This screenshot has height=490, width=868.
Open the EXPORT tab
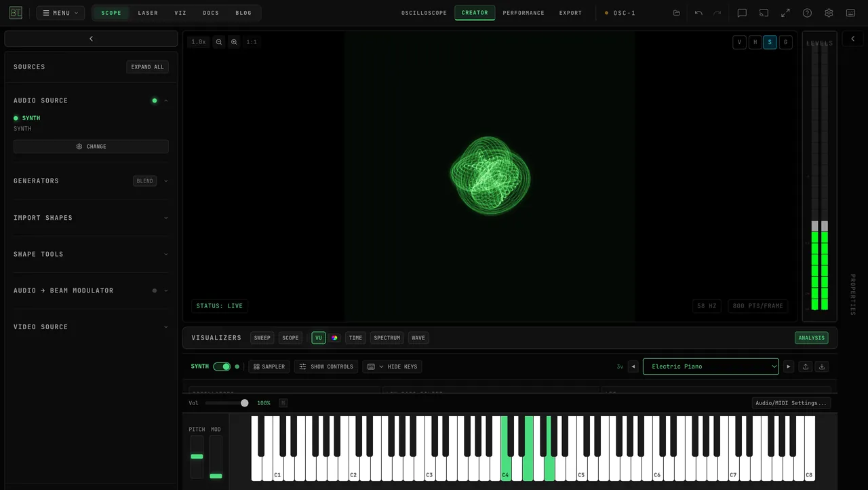[570, 13]
